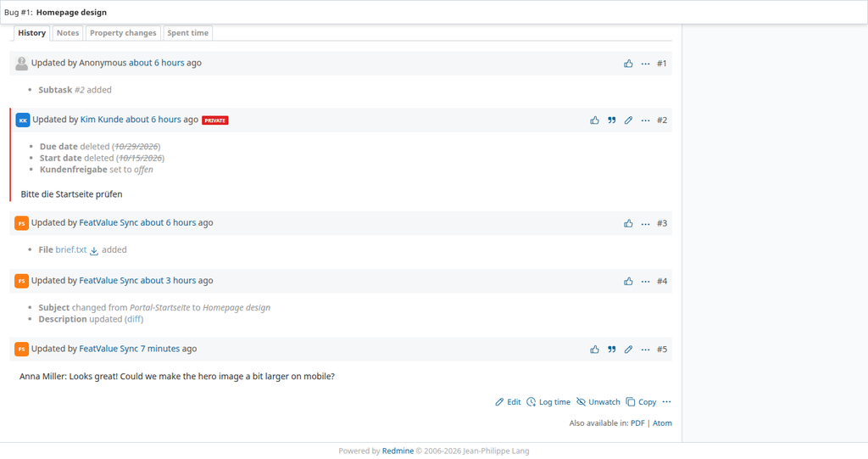Click 'Kundenfreigabe set to offen' line
This screenshot has height=459, width=868.
[97, 169]
